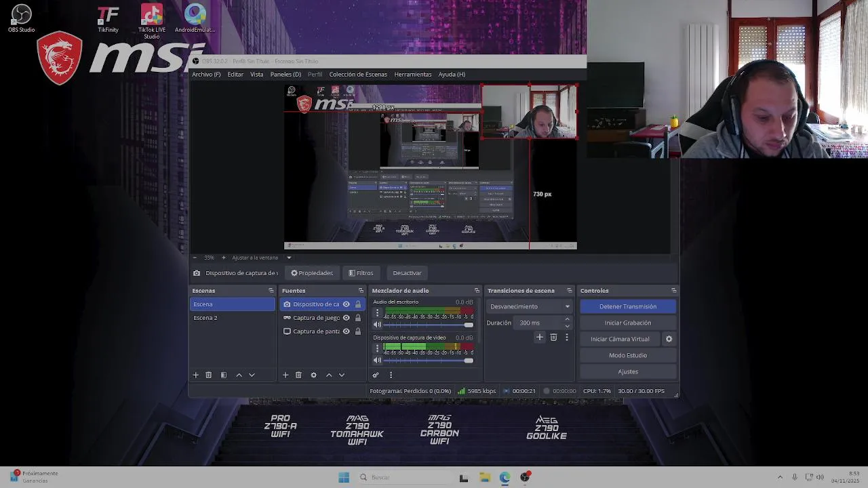This screenshot has width=868, height=488.
Task: Open Ayuda (H) menu
Action: point(452,75)
